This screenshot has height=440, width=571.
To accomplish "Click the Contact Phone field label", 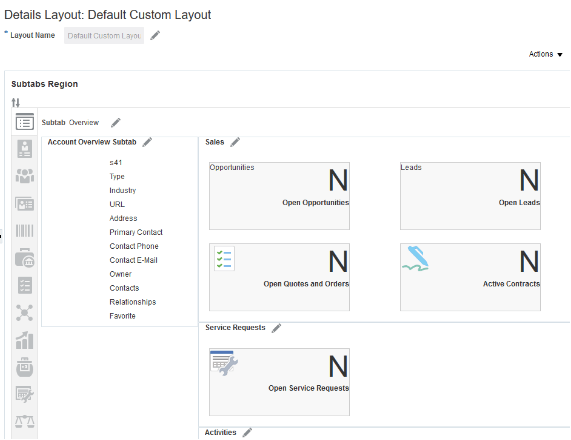I will [x=134, y=246].
